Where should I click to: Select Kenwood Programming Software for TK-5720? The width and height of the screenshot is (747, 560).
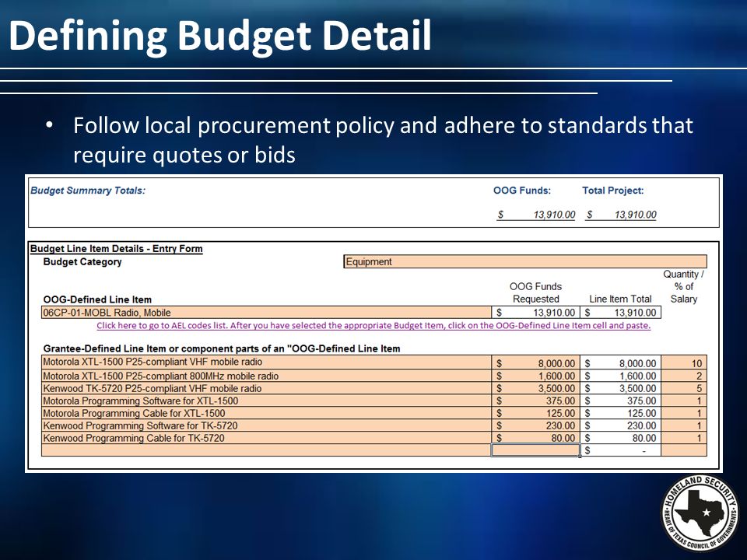tap(266, 425)
